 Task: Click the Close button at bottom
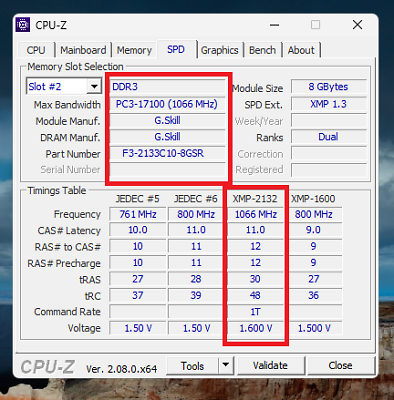click(x=340, y=366)
